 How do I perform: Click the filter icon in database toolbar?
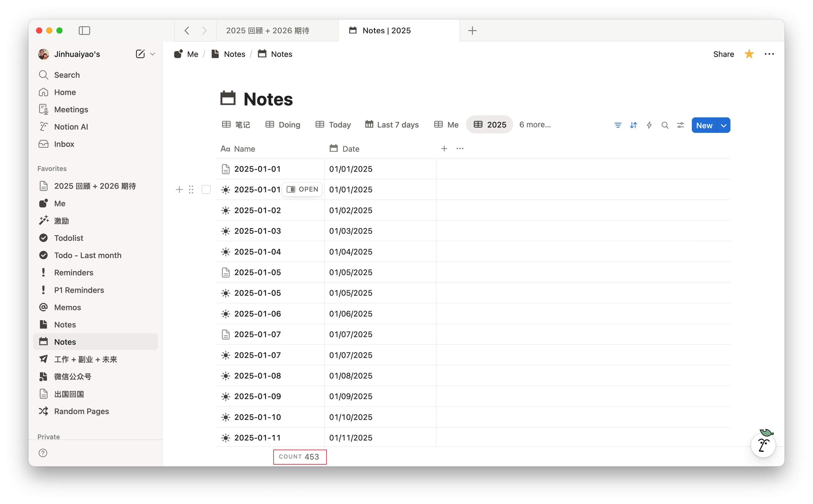618,125
